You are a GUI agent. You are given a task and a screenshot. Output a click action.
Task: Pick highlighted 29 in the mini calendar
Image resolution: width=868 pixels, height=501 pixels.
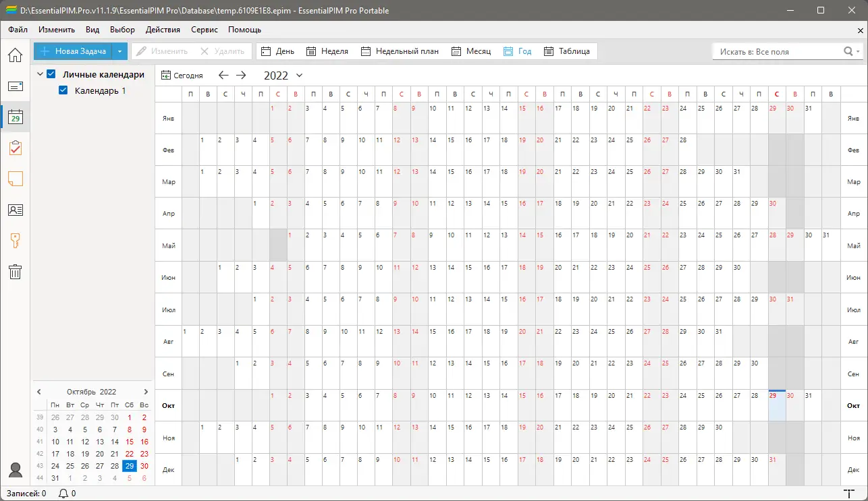pos(129,466)
